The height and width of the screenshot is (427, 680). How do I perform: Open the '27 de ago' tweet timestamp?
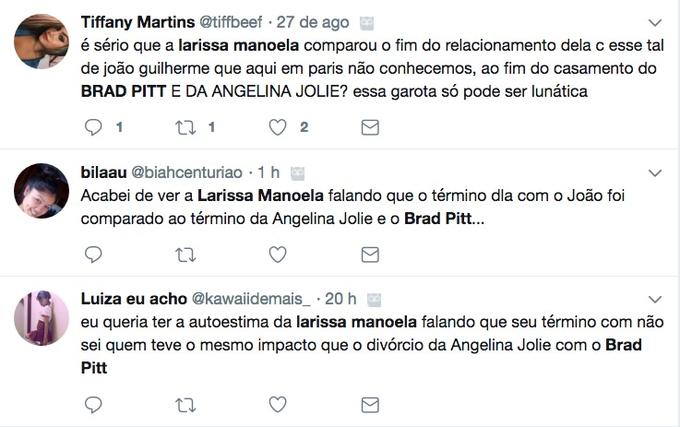tap(312, 22)
